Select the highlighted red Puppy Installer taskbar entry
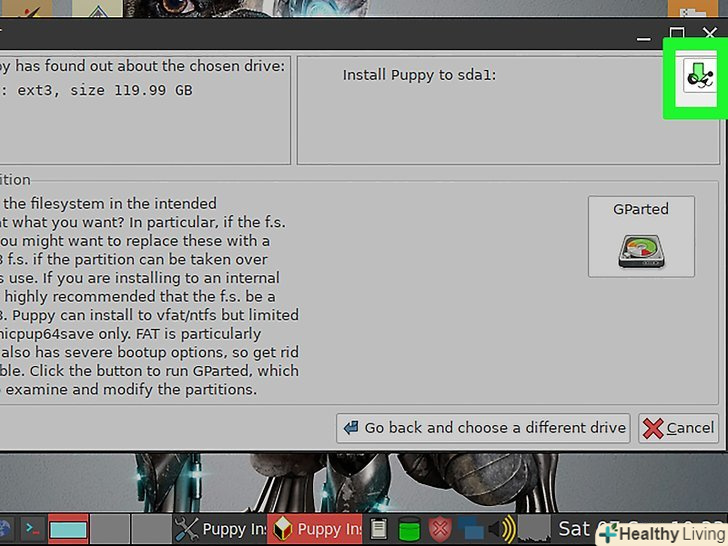The width and height of the screenshot is (728, 546). tap(314, 529)
